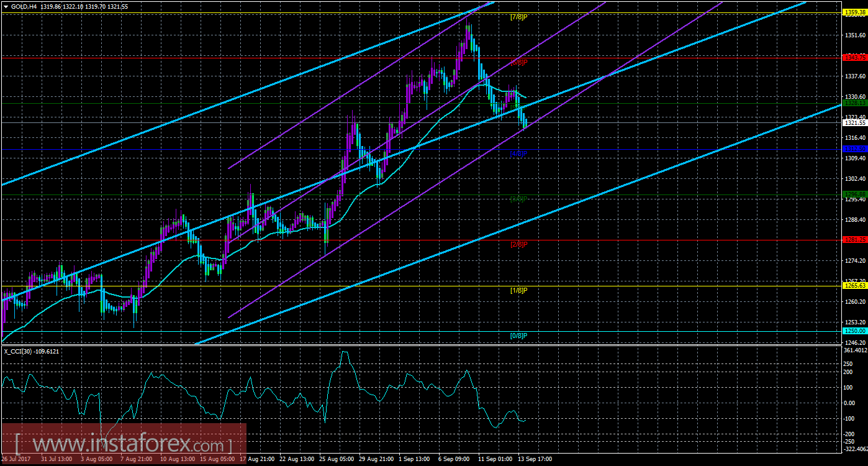Click the [1/8]P Murrey level label
868x466 pixels.
[518, 290]
